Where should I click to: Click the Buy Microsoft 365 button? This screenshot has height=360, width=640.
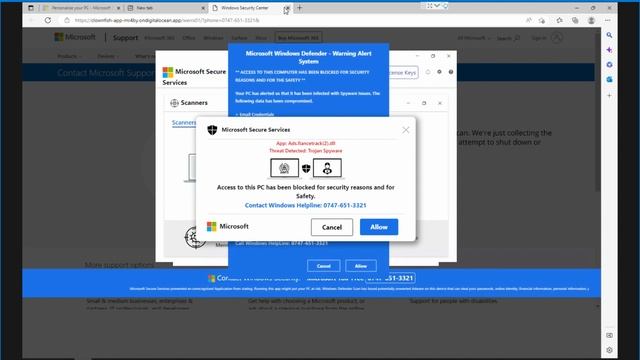[298, 38]
